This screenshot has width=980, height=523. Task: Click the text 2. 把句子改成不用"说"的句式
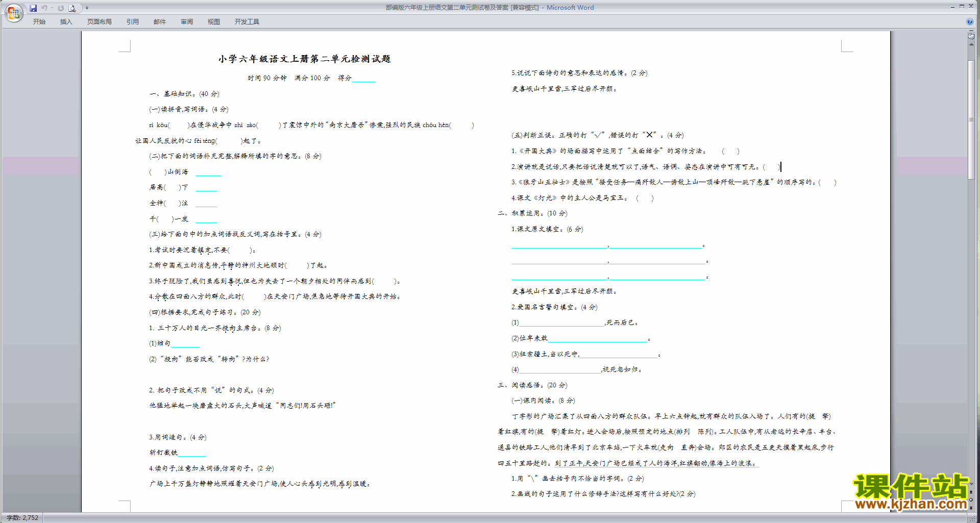coord(211,390)
